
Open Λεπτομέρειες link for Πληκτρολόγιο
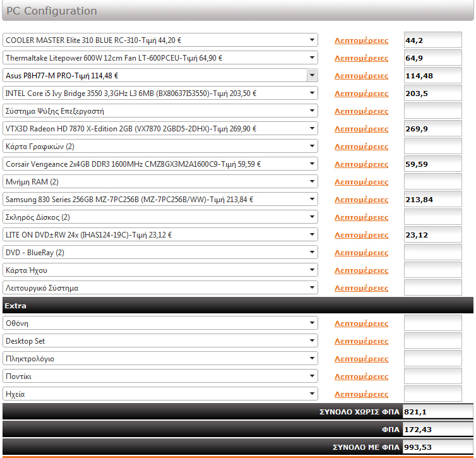tap(361, 359)
